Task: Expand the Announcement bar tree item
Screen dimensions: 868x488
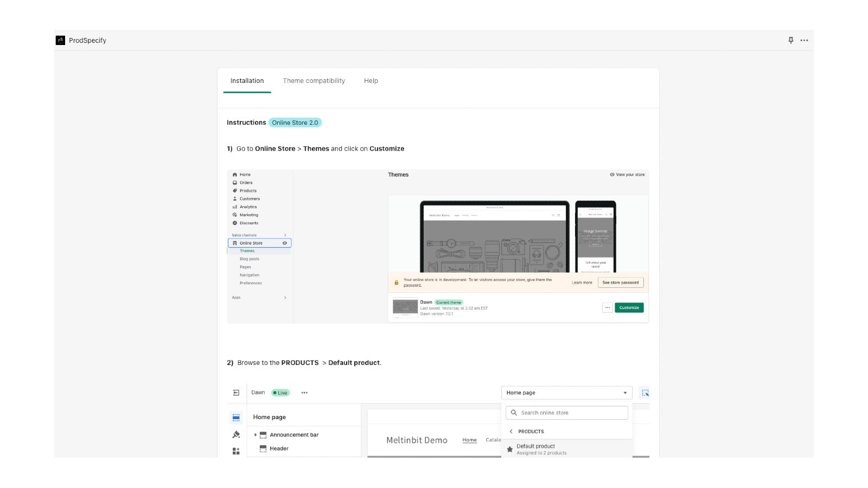Action: coord(256,434)
